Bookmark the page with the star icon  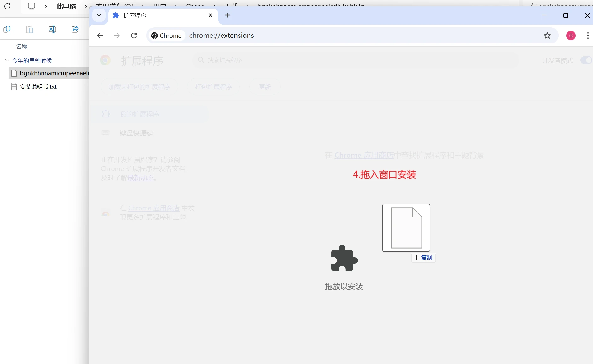click(548, 36)
